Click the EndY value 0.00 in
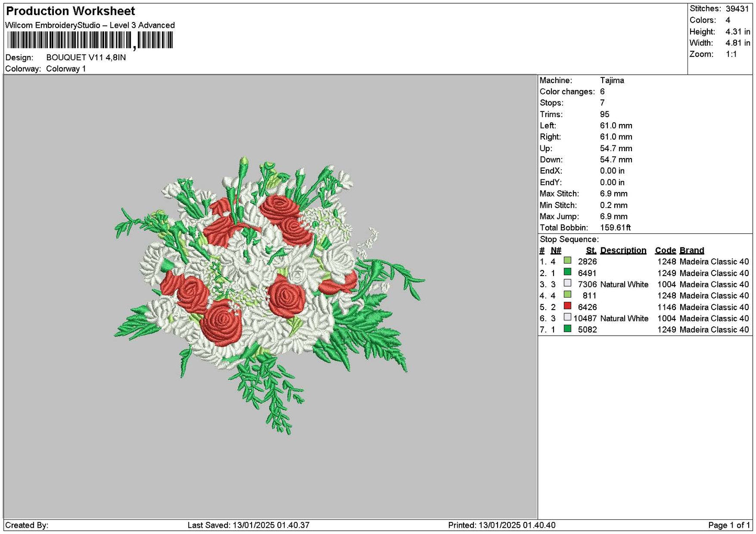 point(612,183)
